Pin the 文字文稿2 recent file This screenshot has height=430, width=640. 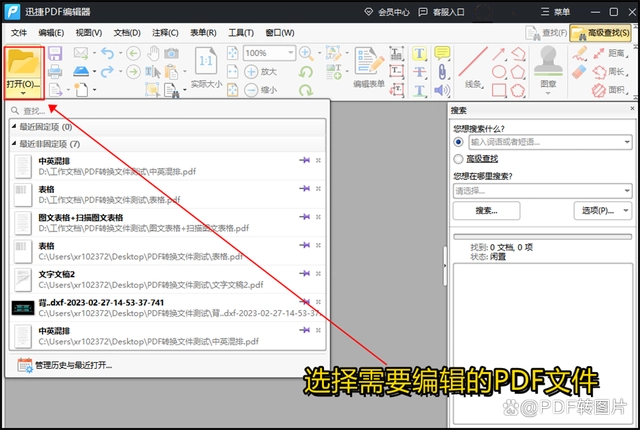[x=304, y=273]
